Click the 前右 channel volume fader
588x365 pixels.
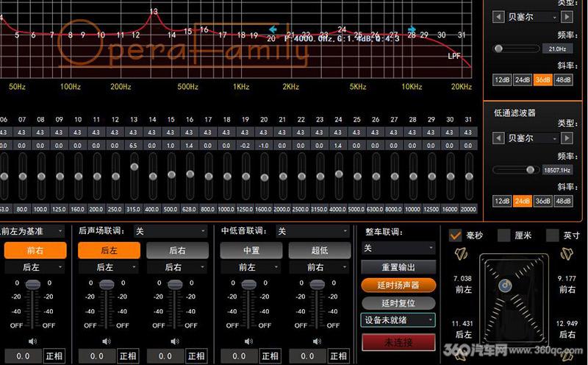tap(32, 285)
